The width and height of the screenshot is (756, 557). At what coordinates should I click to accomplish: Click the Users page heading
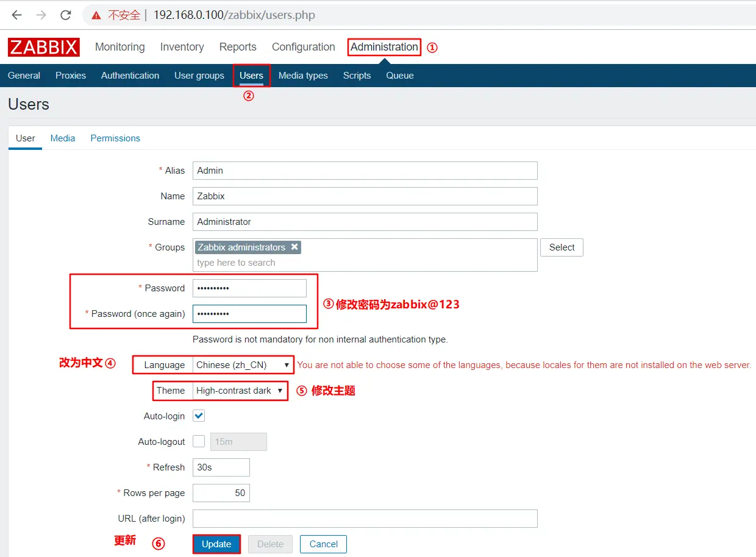(x=29, y=104)
